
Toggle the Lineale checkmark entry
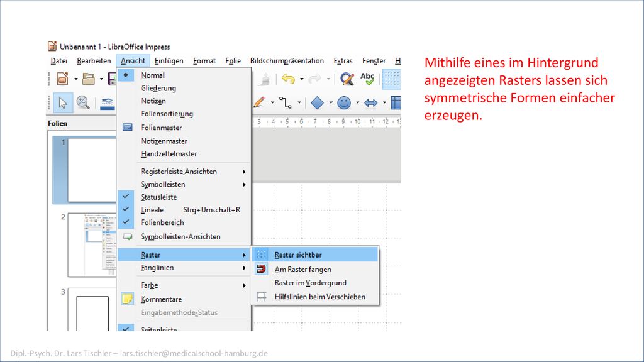coord(184,210)
